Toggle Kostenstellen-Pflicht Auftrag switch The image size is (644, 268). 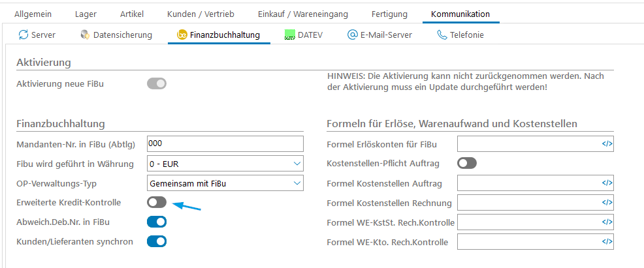click(467, 163)
